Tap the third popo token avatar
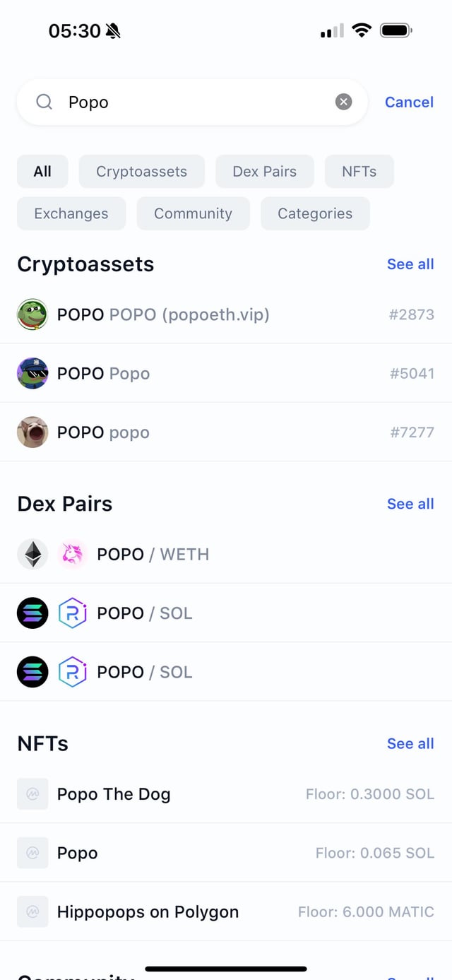 click(32, 432)
